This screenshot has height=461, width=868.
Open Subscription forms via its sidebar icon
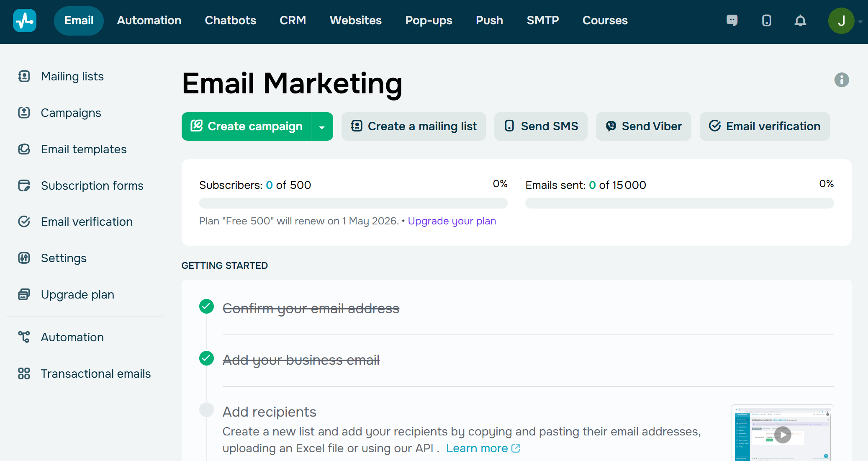coord(24,185)
